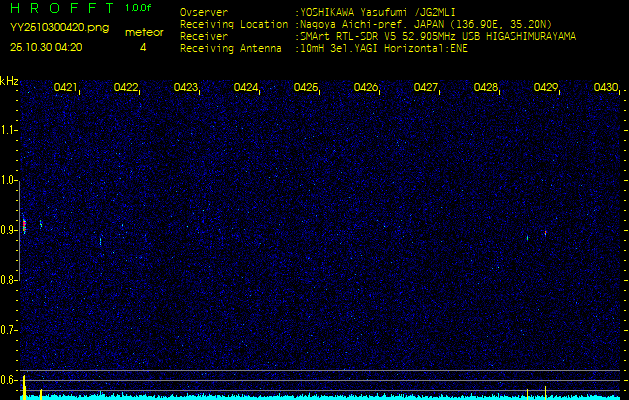Click the faint echo near 0.88 kHz before 0422
Image resolution: width=629 pixels, height=400 pixels.
click(100, 241)
